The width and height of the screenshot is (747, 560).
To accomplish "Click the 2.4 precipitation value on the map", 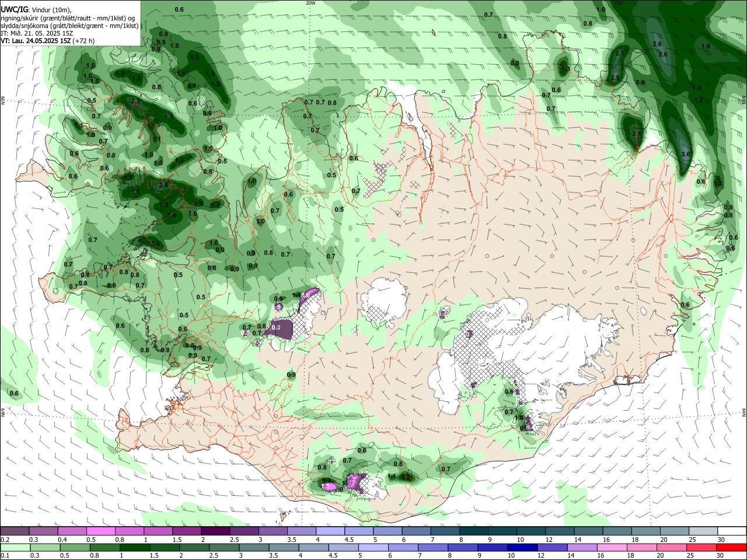I will (x=163, y=185).
